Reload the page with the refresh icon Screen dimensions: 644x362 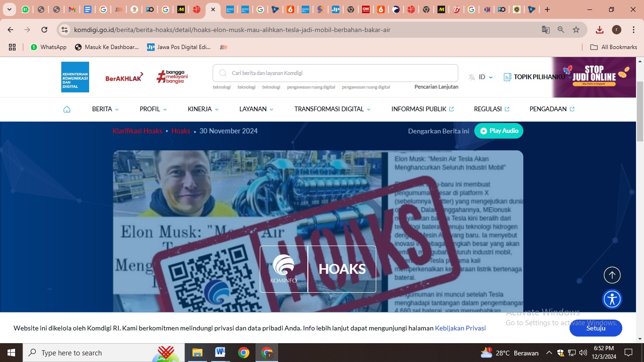(x=44, y=30)
